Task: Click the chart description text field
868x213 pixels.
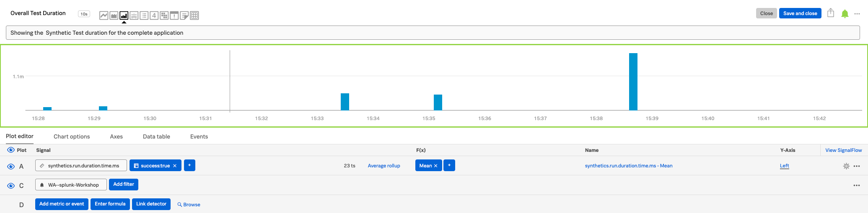Action: (x=433, y=33)
